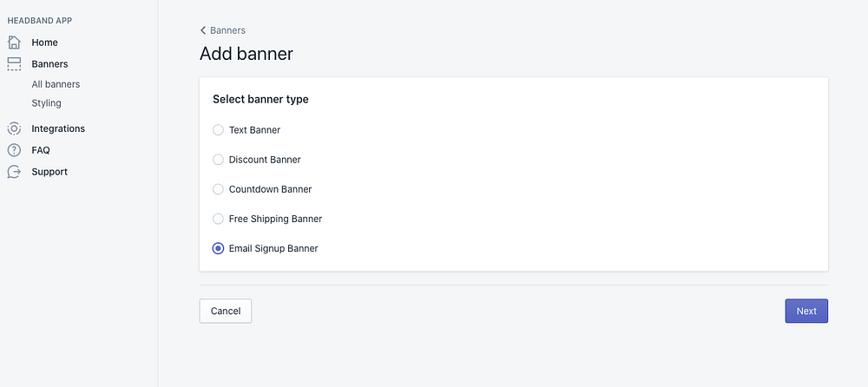Select the Text Banner radio button
Screen dimensions: 868x387
click(x=218, y=130)
